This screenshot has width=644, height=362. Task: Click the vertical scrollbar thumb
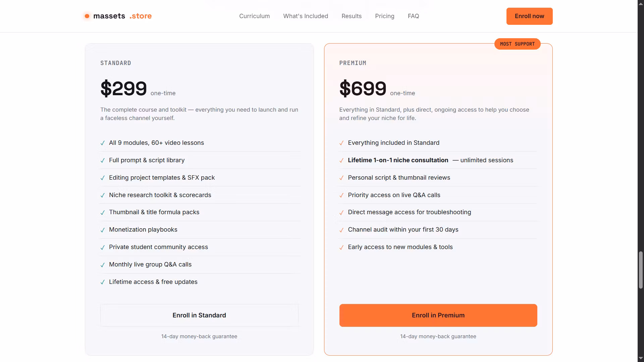click(x=641, y=270)
